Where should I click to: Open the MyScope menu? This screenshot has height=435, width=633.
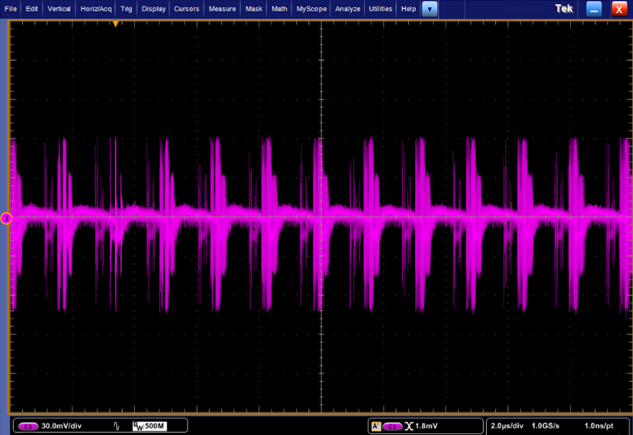pyautogui.click(x=311, y=8)
